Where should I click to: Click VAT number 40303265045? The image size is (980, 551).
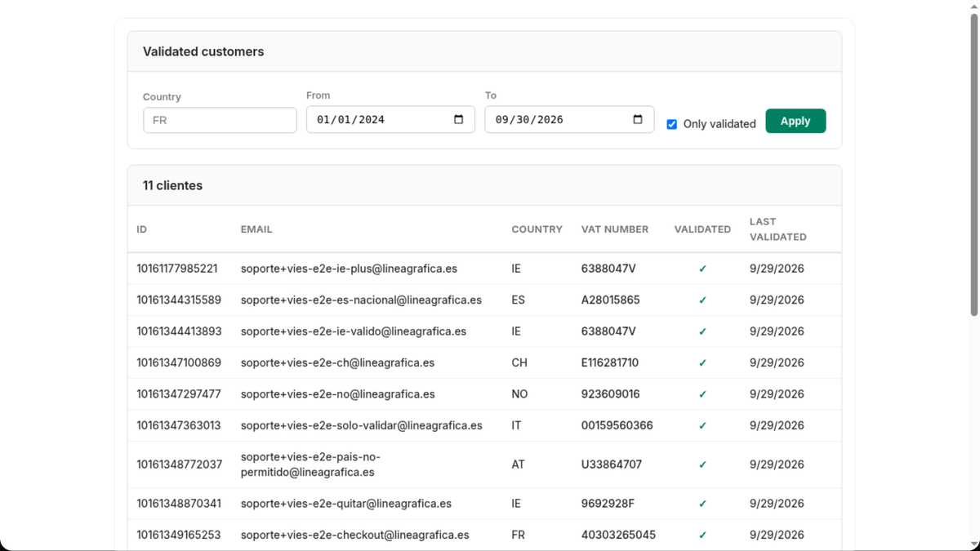click(x=618, y=535)
